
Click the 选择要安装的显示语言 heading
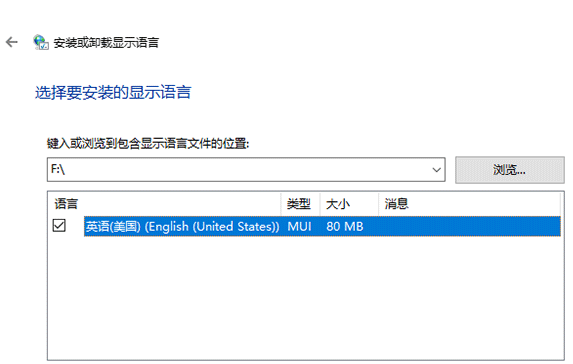click(x=113, y=92)
